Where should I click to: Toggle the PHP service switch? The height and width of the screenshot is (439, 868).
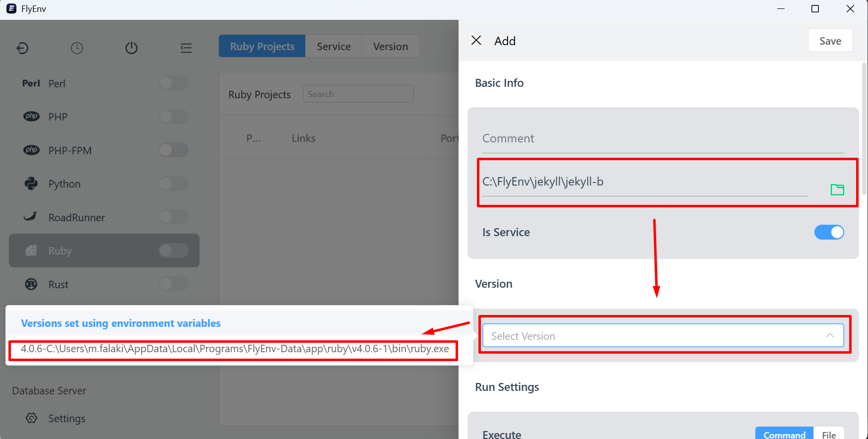174,117
